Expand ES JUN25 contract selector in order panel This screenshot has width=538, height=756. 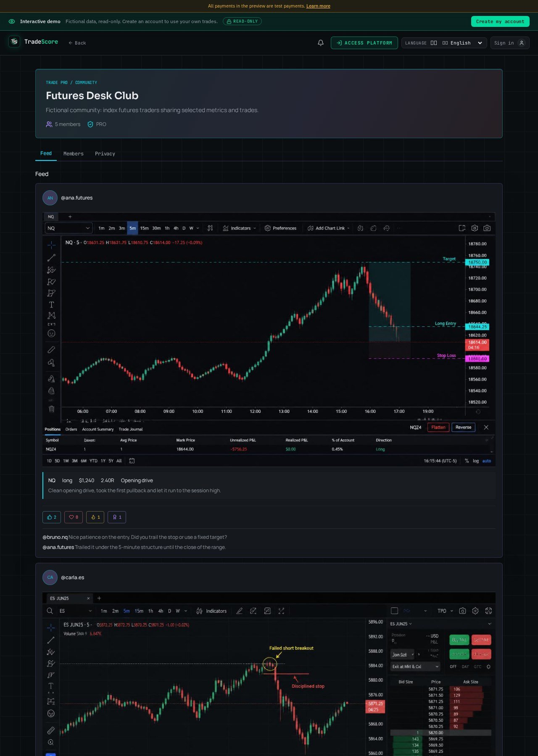(401, 624)
